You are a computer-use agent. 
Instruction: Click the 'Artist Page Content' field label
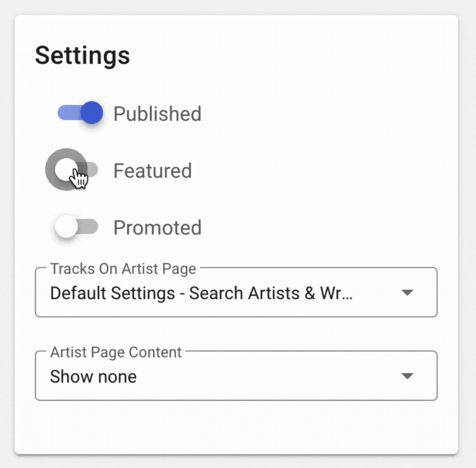click(x=116, y=353)
